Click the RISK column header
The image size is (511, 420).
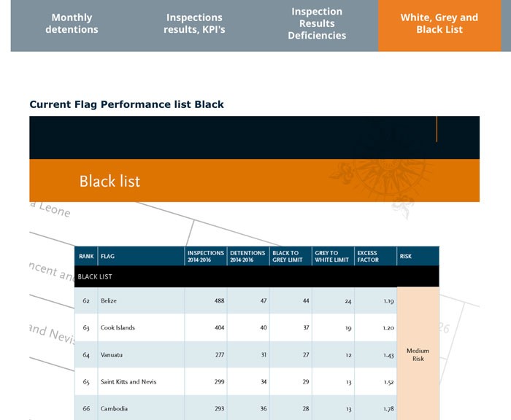click(418, 256)
